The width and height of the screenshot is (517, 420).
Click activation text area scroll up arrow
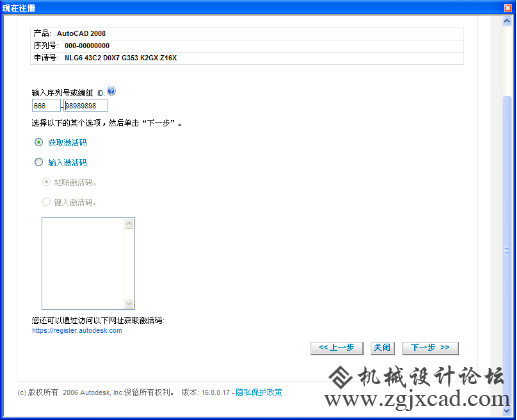tap(129, 224)
